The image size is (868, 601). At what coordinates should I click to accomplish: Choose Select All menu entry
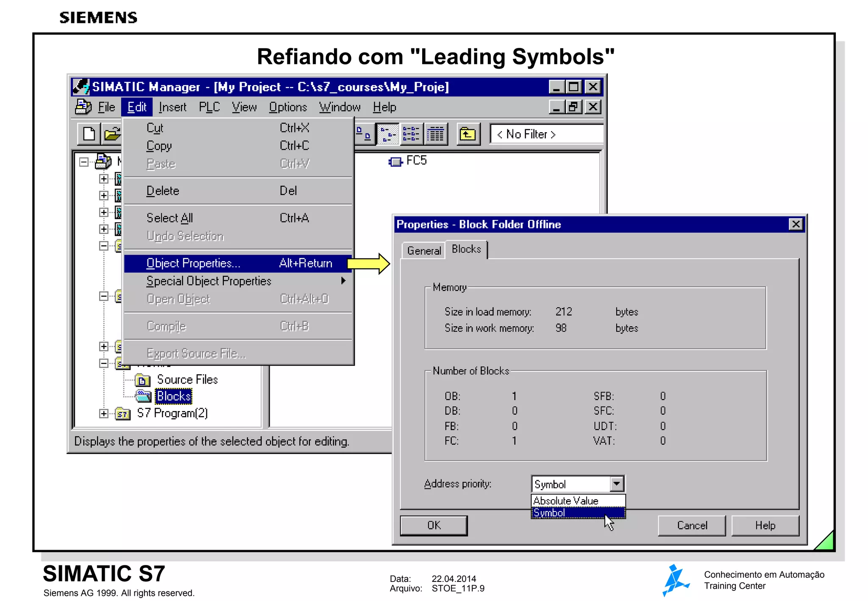pos(238,218)
